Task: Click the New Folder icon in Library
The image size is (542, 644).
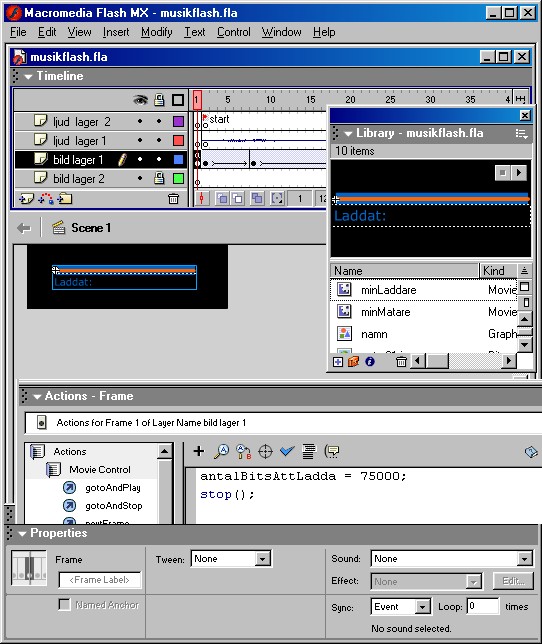Action: coord(353,362)
